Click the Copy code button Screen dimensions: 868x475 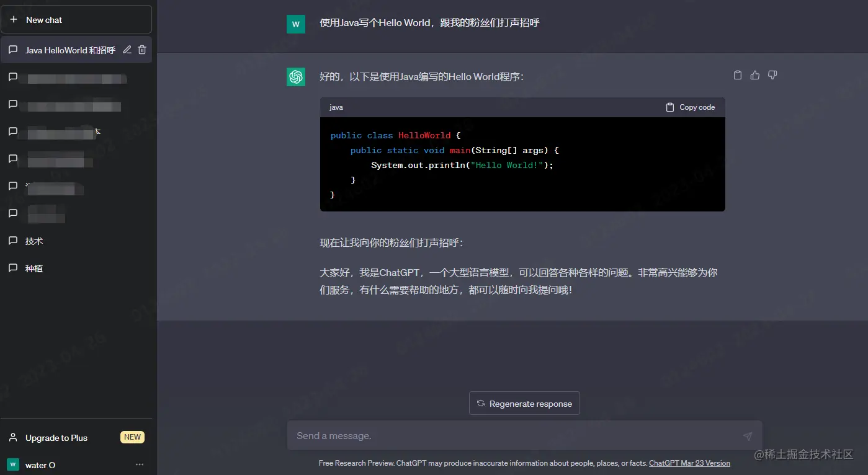pos(691,107)
